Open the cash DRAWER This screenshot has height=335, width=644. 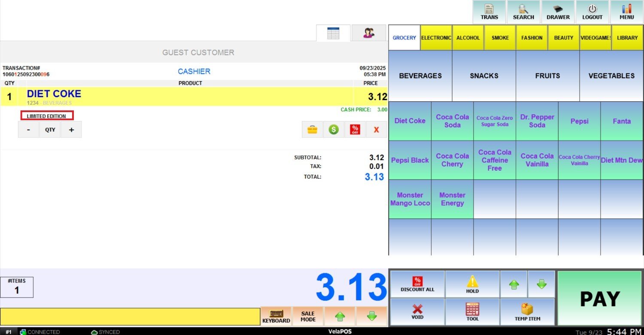(558, 12)
